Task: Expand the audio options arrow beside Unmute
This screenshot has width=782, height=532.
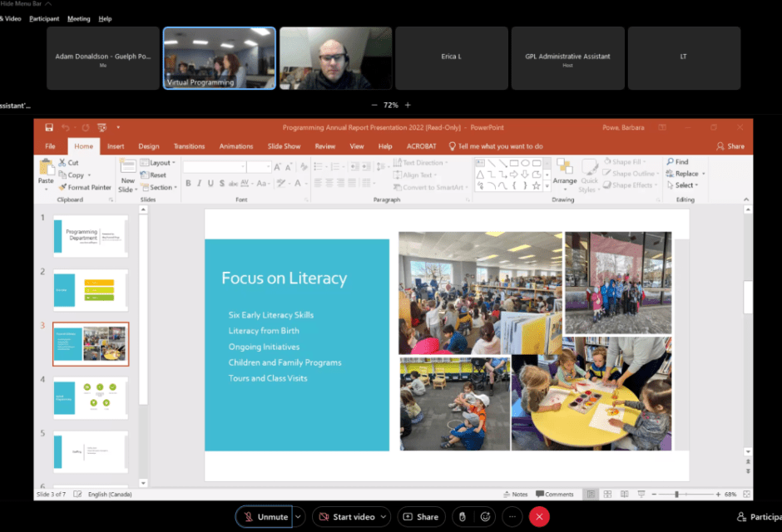Action: pyautogui.click(x=298, y=517)
